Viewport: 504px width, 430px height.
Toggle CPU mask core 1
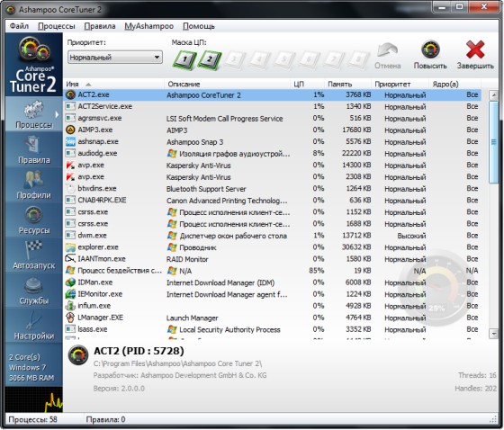[184, 59]
